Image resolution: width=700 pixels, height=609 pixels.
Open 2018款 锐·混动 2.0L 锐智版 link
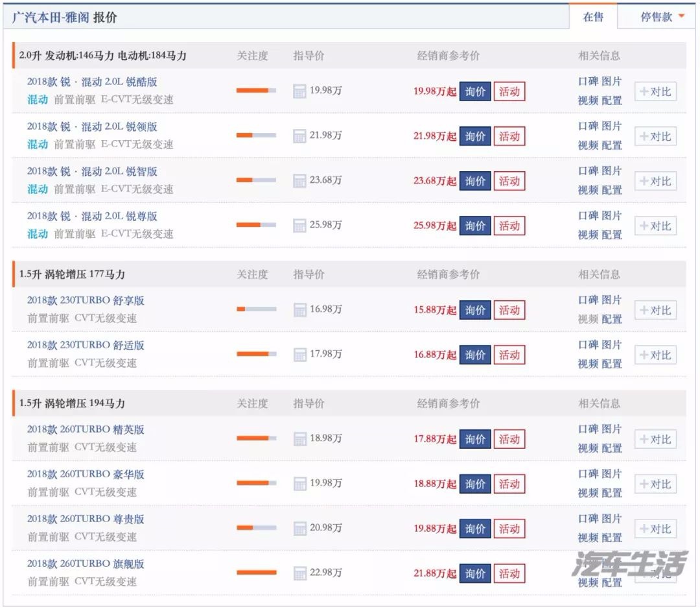click(x=92, y=171)
